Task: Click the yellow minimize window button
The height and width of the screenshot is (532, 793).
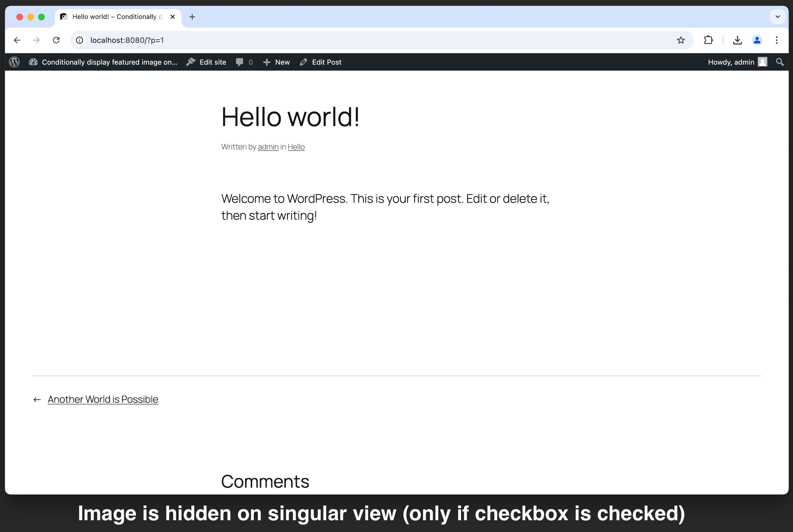Action: click(30, 17)
